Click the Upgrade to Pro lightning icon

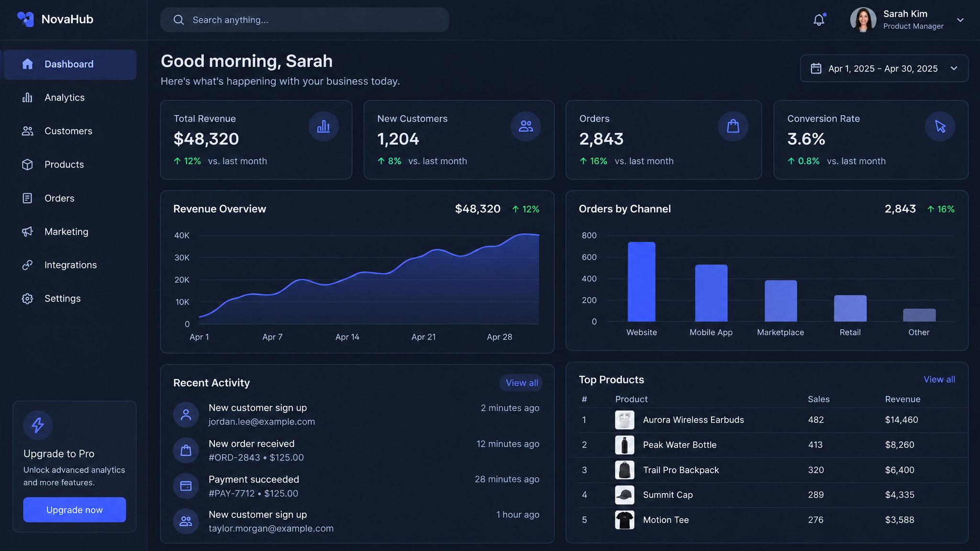tap(38, 425)
